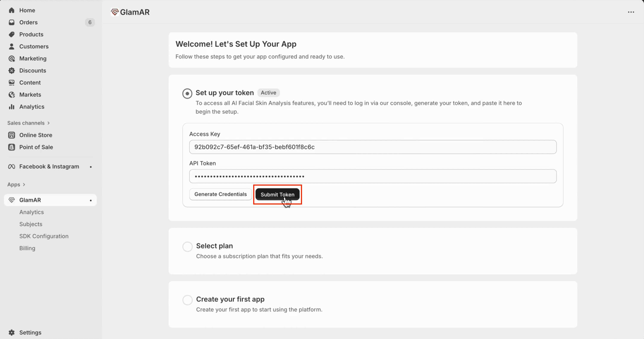Click the Products tag icon

coord(12,34)
